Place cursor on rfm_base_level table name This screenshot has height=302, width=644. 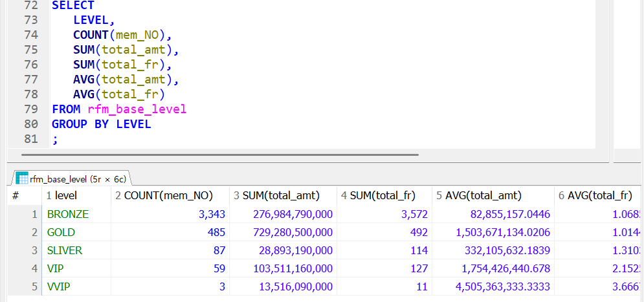click(137, 109)
